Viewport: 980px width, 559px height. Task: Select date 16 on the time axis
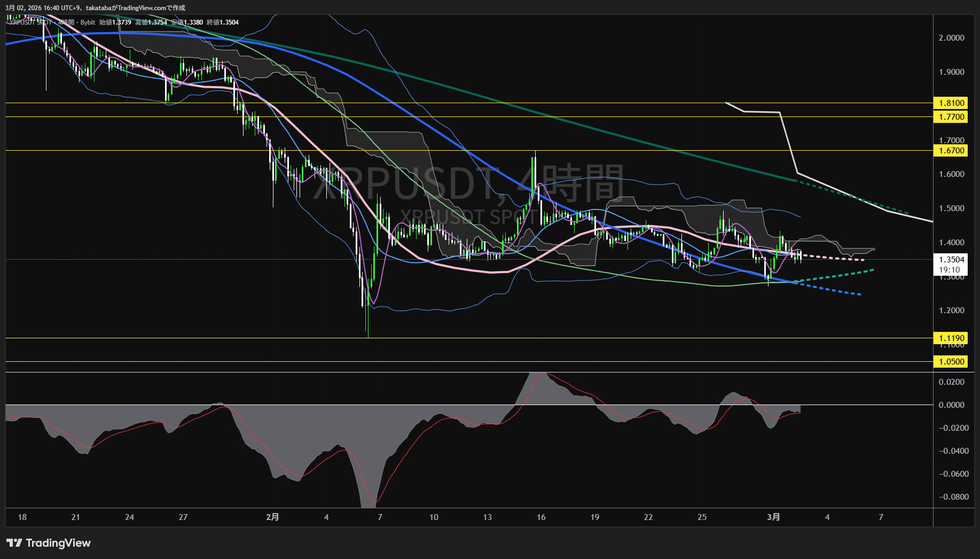[541, 517]
